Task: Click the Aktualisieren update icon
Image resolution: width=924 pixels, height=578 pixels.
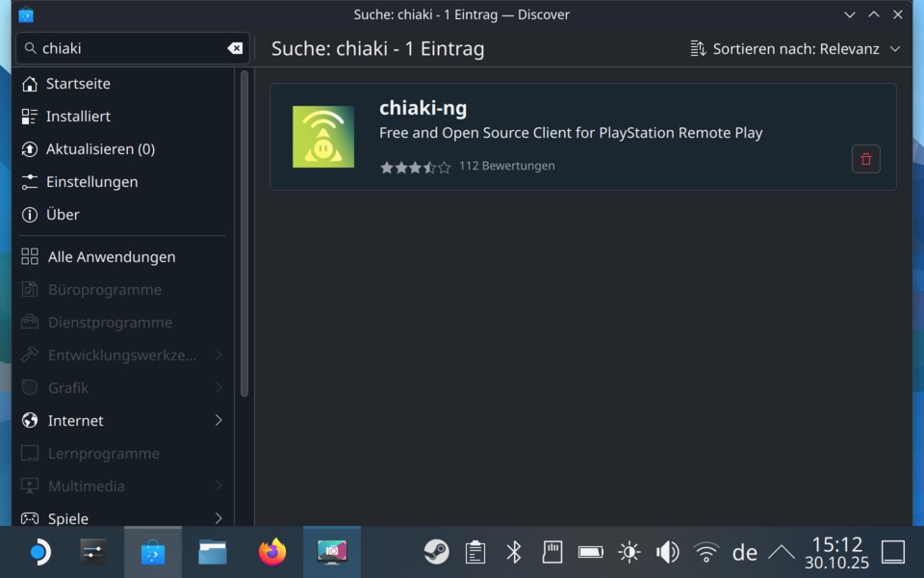Action: (x=29, y=149)
